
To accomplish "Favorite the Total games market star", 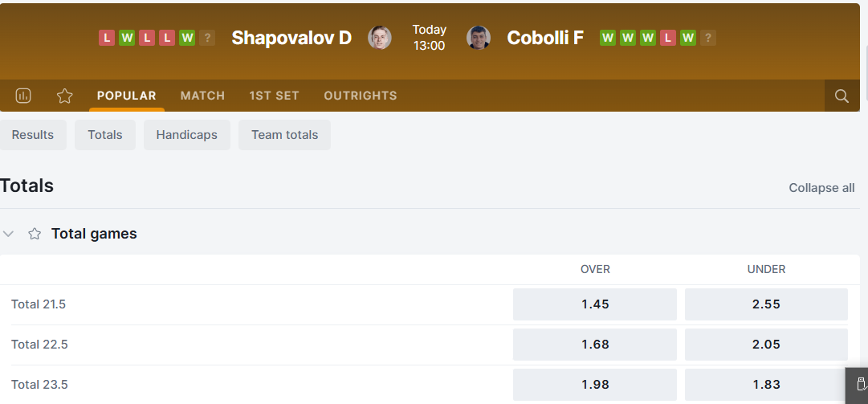I will (x=35, y=234).
